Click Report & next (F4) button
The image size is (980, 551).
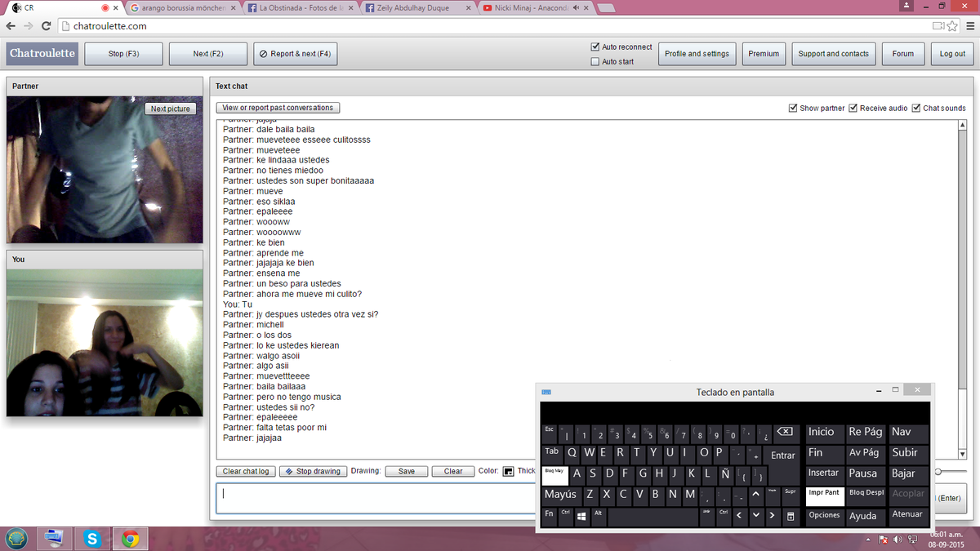tap(295, 54)
